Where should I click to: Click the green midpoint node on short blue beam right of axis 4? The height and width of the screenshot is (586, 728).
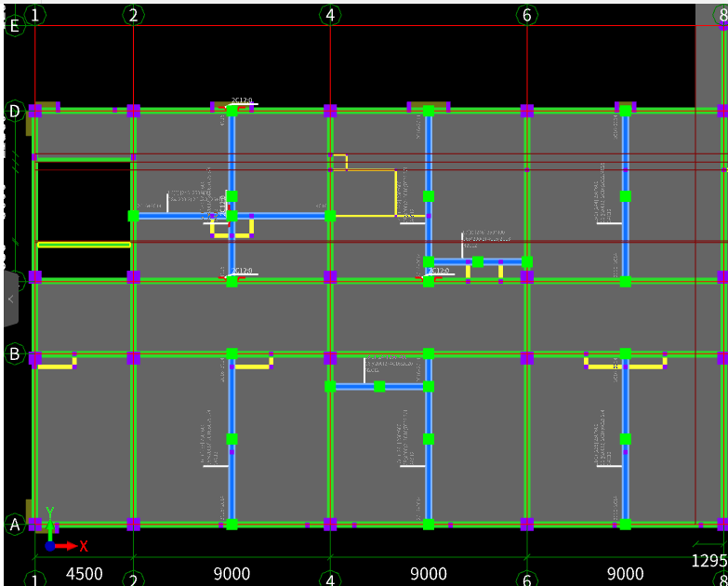(x=379, y=386)
